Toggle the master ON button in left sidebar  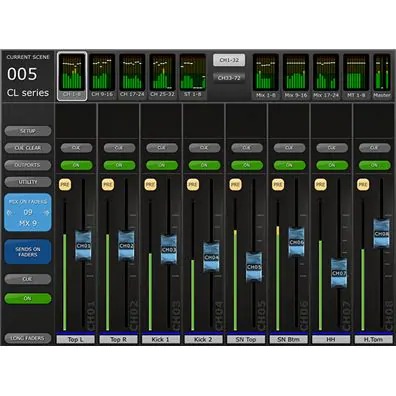click(x=28, y=298)
